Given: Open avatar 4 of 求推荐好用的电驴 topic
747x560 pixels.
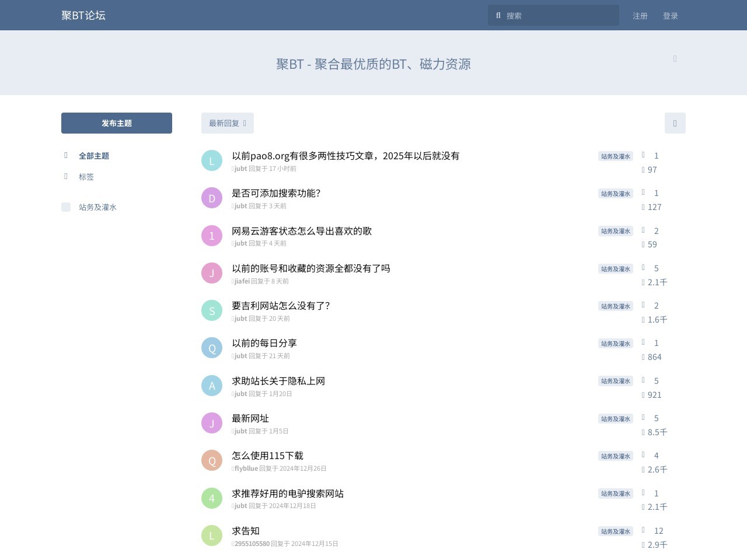Looking at the screenshot, I should (212, 498).
